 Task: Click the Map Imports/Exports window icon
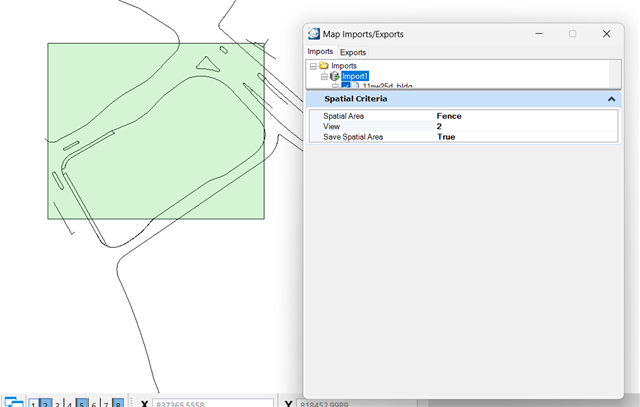tap(315, 34)
